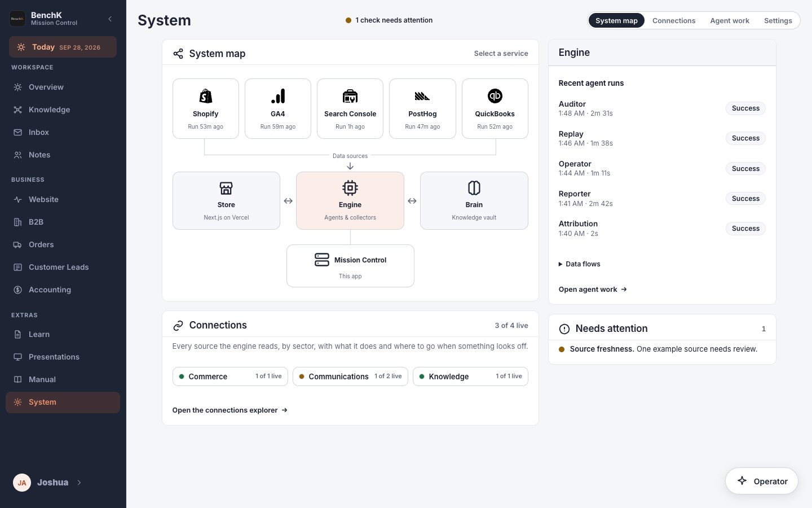The width and height of the screenshot is (812, 508).
Task: Click the QuickBooks logo icon
Action: click(x=495, y=96)
